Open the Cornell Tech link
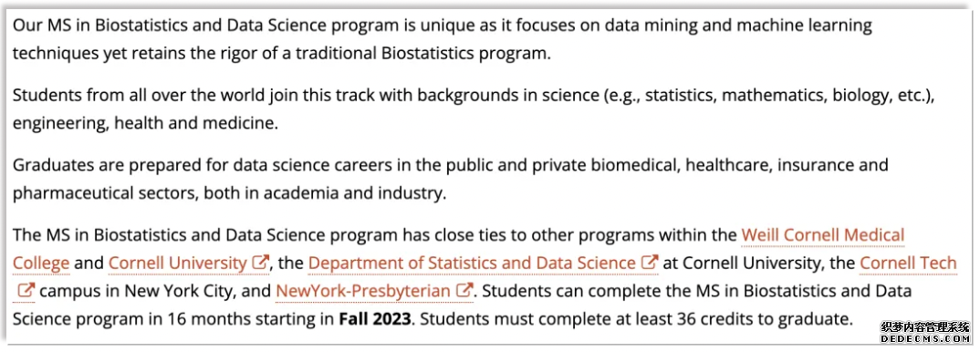This screenshot has height=352, width=980. tap(908, 263)
